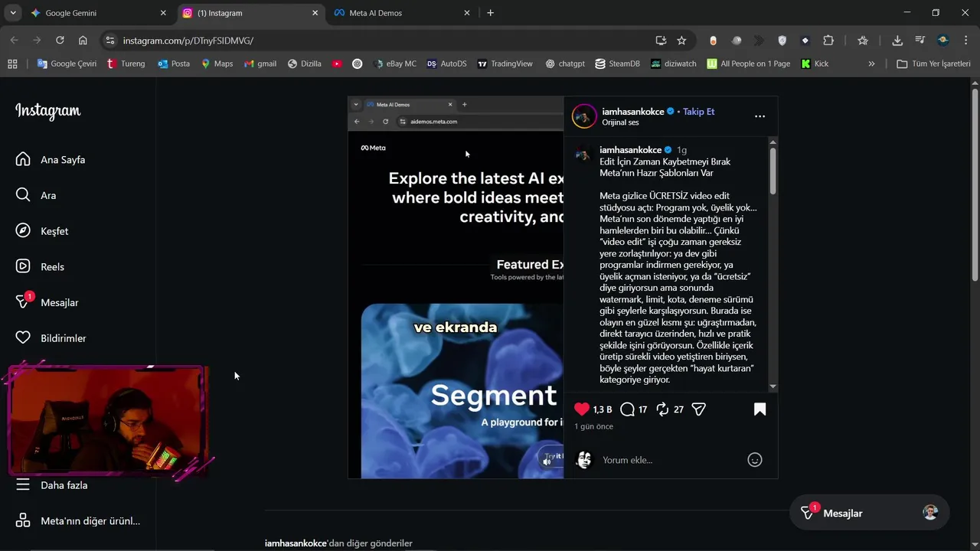
Task: Click the Yorum ekle comment field
Action: tap(670, 460)
